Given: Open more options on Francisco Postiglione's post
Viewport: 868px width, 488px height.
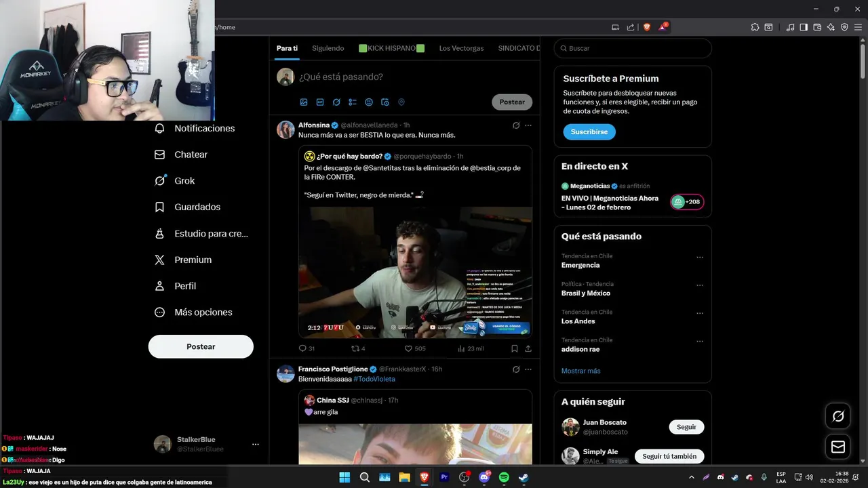Looking at the screenshot, I should (x=528, y=369).
